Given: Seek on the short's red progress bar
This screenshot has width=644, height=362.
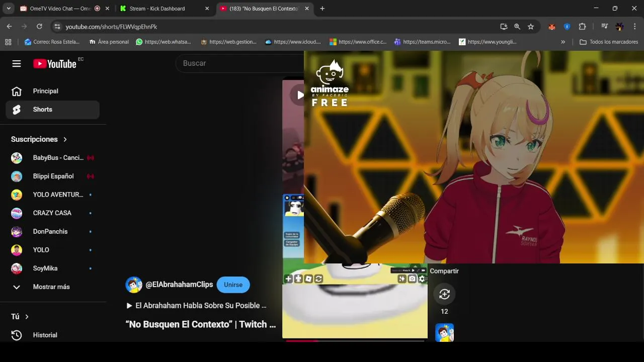Looking at the screenshot, I should (x=355, y=341).
